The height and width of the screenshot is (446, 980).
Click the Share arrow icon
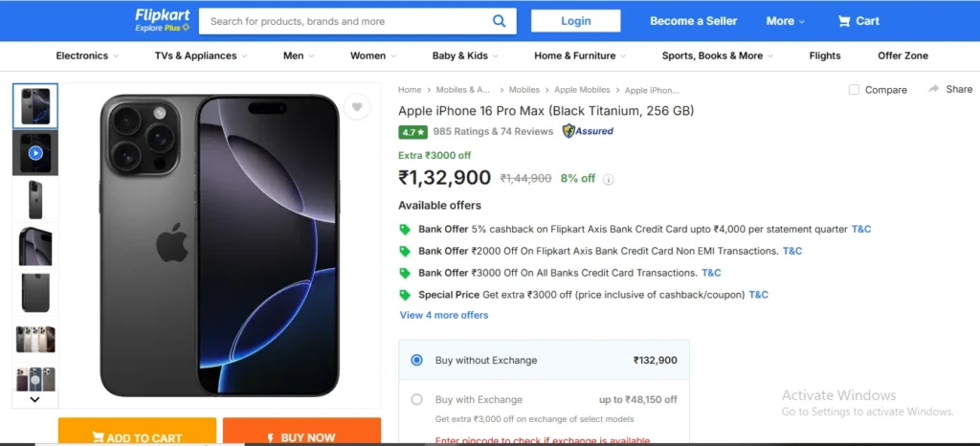tap(934, 89)
